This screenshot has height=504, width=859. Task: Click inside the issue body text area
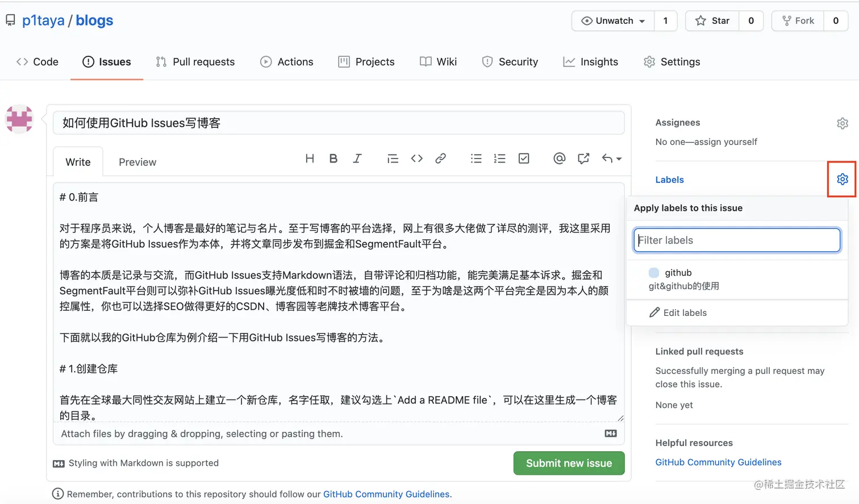tap(339, 302)
